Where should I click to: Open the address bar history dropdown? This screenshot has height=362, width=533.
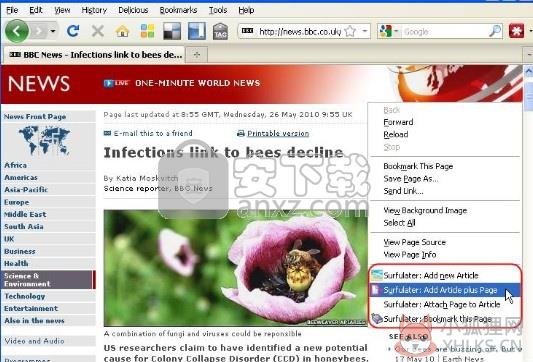(365, 31)
